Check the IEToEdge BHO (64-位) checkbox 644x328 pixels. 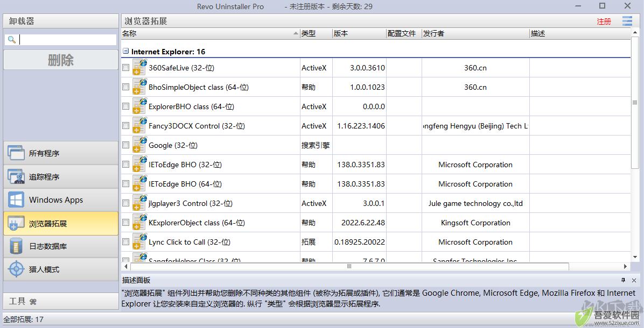pyautogui.click(x=125, y=183)
